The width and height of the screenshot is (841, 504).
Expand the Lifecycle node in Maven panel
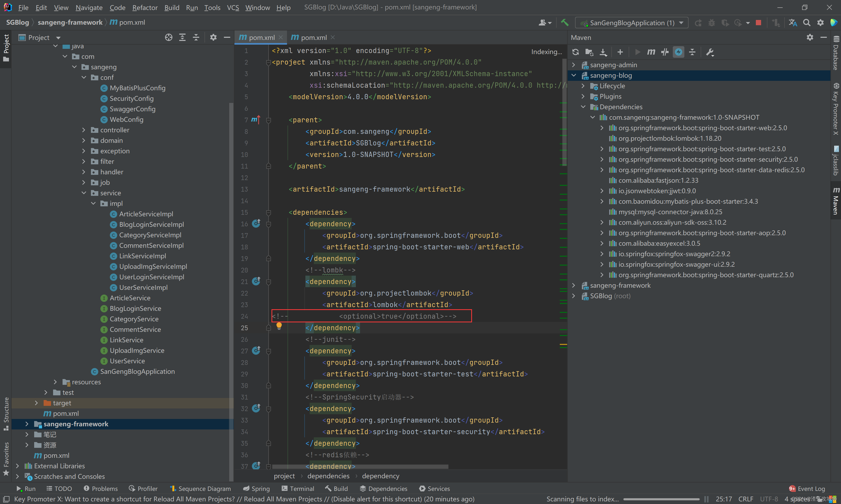click(x=583, y=86)
